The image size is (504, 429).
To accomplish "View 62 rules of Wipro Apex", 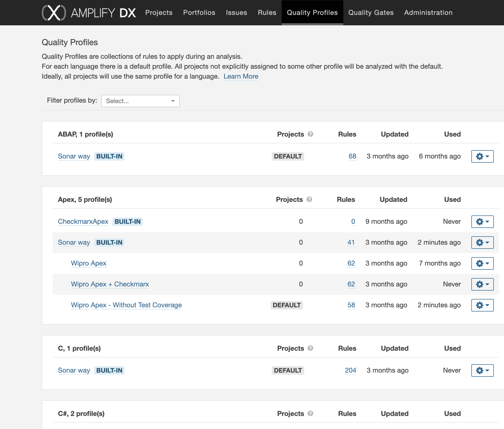I will click(x=351, y=263).
